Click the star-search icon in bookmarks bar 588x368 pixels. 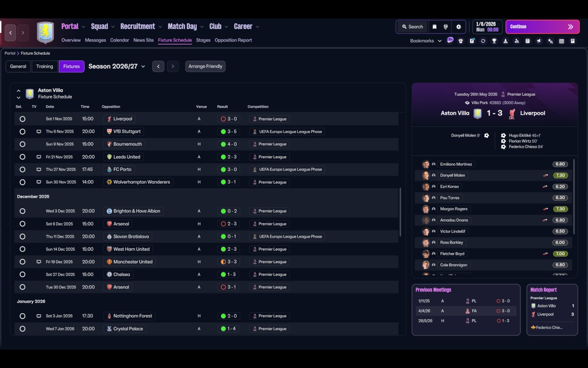[x=550, y=41]
